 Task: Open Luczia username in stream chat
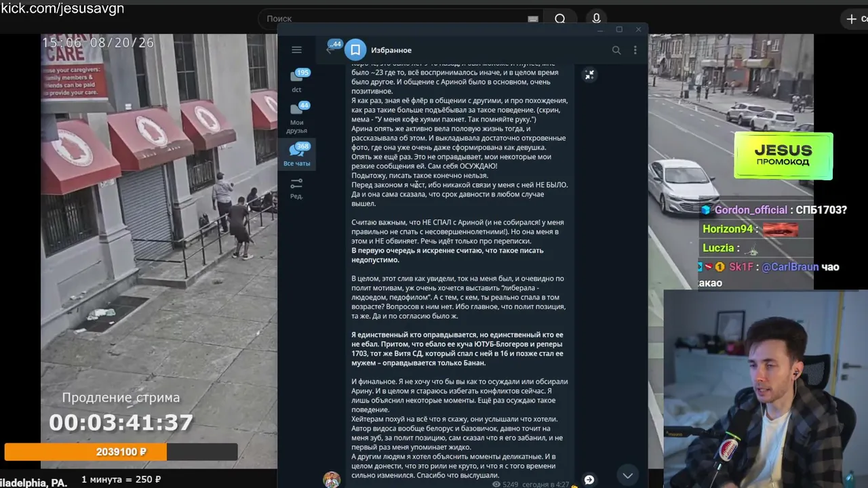(719, 248)
